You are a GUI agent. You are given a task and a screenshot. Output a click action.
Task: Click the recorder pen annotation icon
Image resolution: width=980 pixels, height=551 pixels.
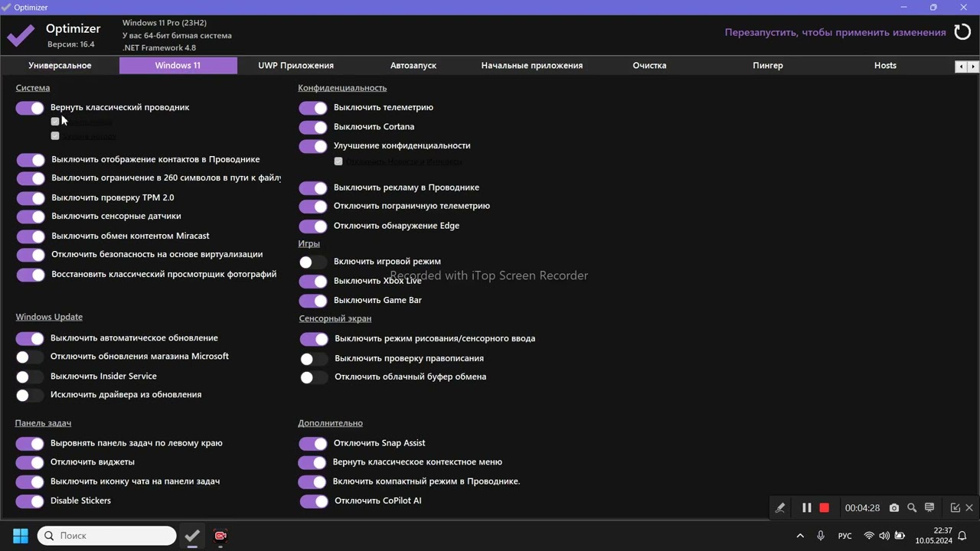click(x=780, y=508)
